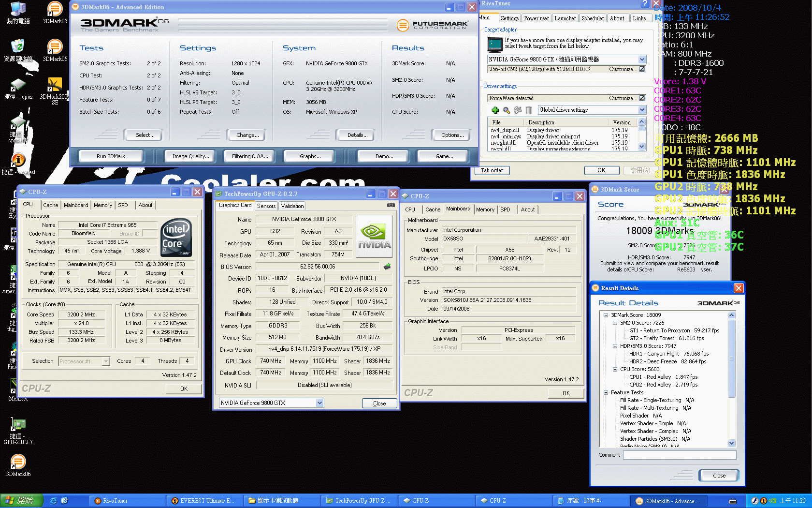This screenshot has height=508, width=812.
Task: Open the everest desktop shortcut
Action: [x=18, y=164]
